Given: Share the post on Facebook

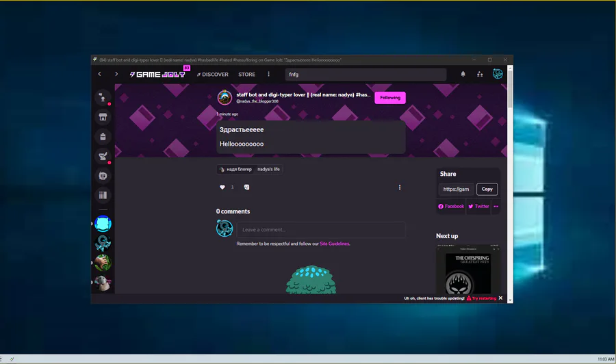Looking at the screenshot, I should (x=451, y=207).
